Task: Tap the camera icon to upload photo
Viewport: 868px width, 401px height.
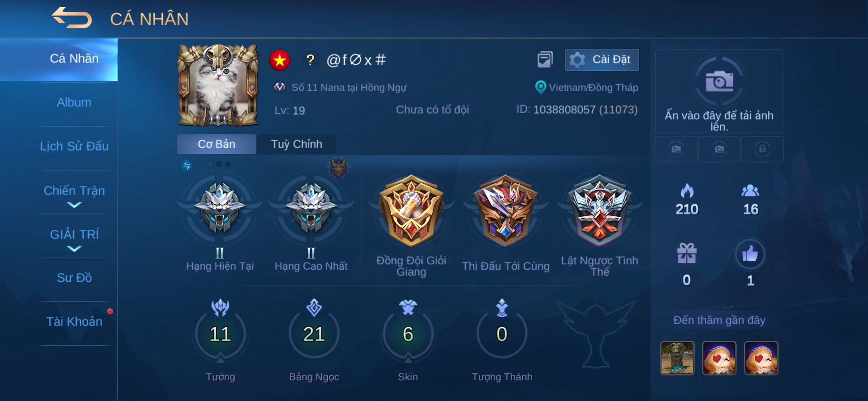Action: pyautogui.click(x=719, y=81)
